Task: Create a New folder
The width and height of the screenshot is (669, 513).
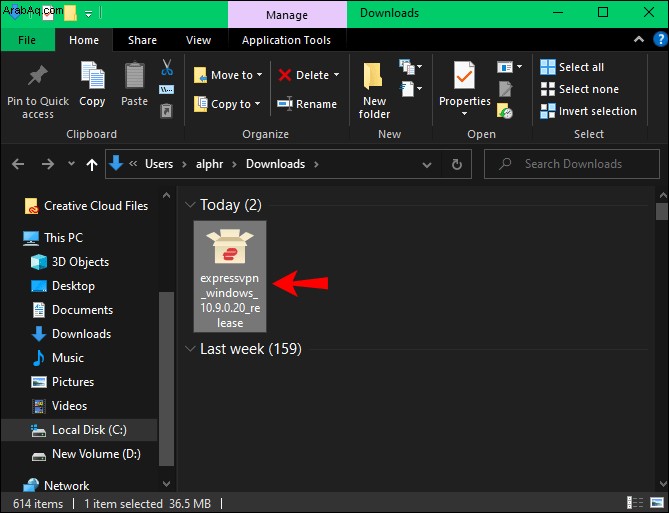Action: pyautogui.click(x=374, y=90)
